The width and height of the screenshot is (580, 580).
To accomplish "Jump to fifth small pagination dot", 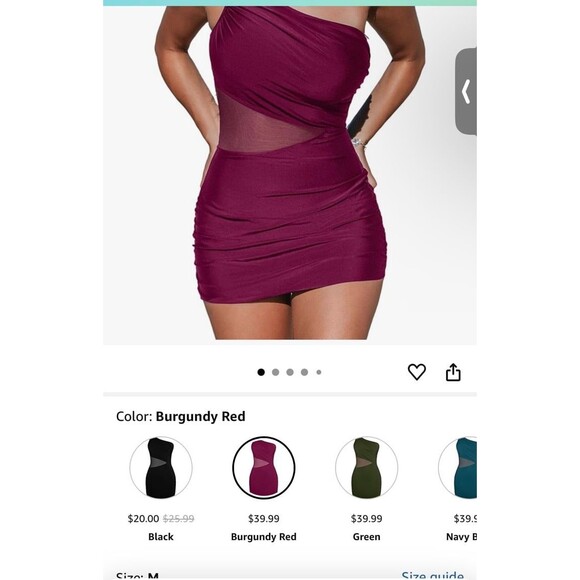I will 319,372.
